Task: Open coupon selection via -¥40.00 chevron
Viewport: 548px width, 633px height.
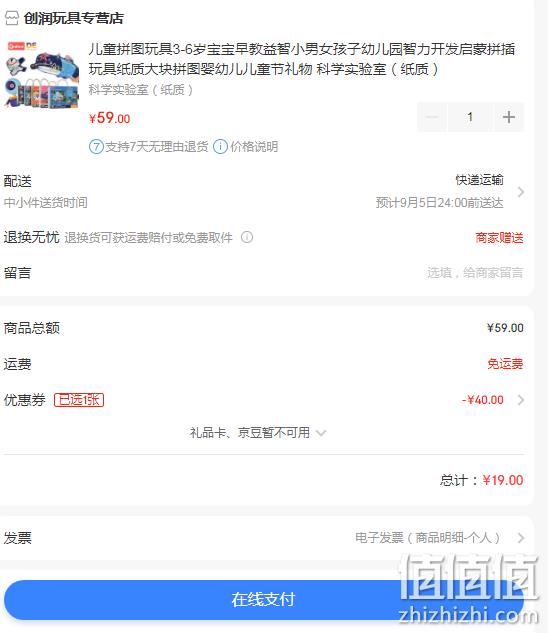Action: click(521, 400)
